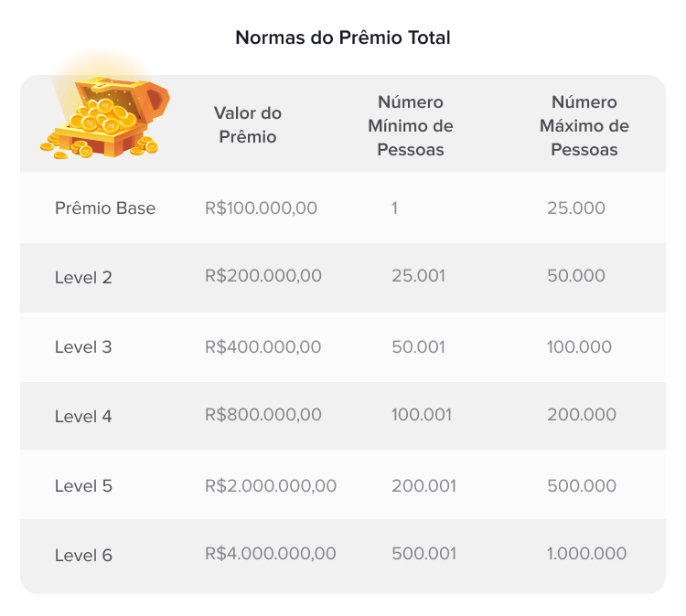Screen dimensions: 686x616
Task: Click the R$800.000,00 prize value
Action: coord(263,414)
